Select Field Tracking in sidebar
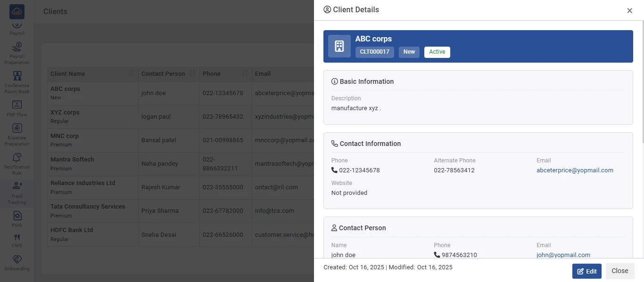The height and width of the screenshot is (282, 644). click(x=17, y=193)
